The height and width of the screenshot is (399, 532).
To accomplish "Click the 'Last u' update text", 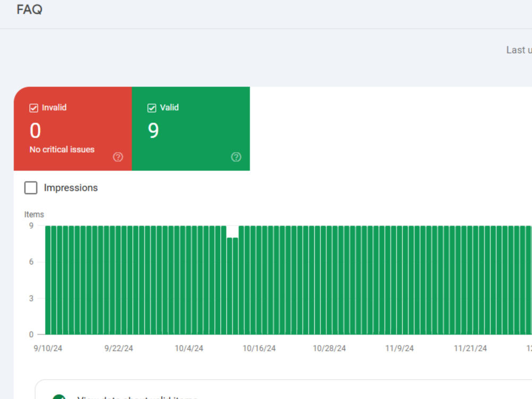I will (x=519, y=50).
